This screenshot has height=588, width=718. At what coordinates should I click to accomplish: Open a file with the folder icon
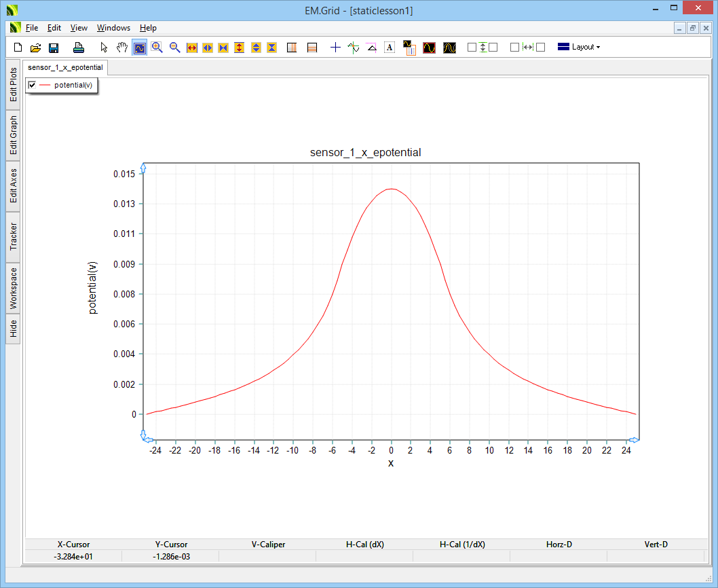36,48
